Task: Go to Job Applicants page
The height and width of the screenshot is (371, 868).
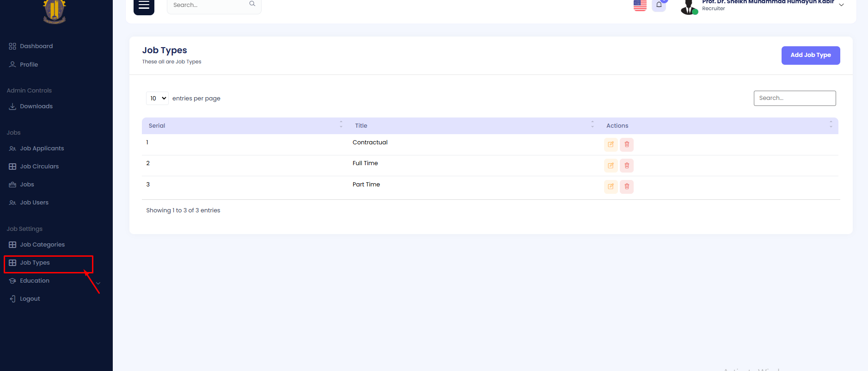Action: [42, 148]
